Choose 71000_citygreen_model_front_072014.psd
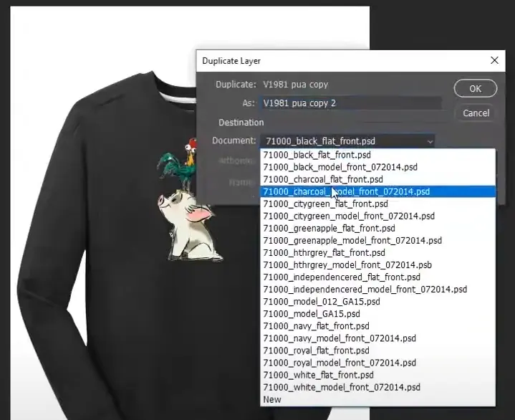The width and height of the screenshot is (515, 420). click(x=377, y=216)
